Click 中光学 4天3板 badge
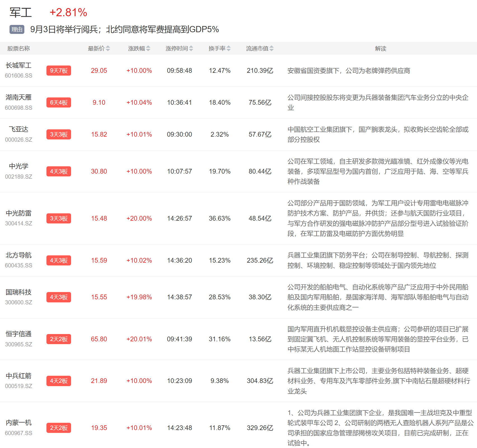Viewport: 477px width, 448px height. pyautogui.click(x=59, y=171)
